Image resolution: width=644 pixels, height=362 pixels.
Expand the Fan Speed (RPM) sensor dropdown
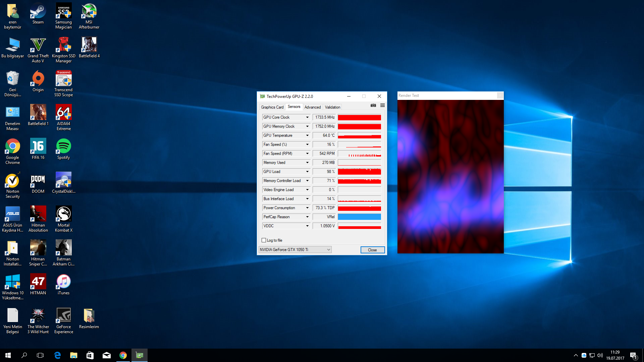(x=307, y=154)
